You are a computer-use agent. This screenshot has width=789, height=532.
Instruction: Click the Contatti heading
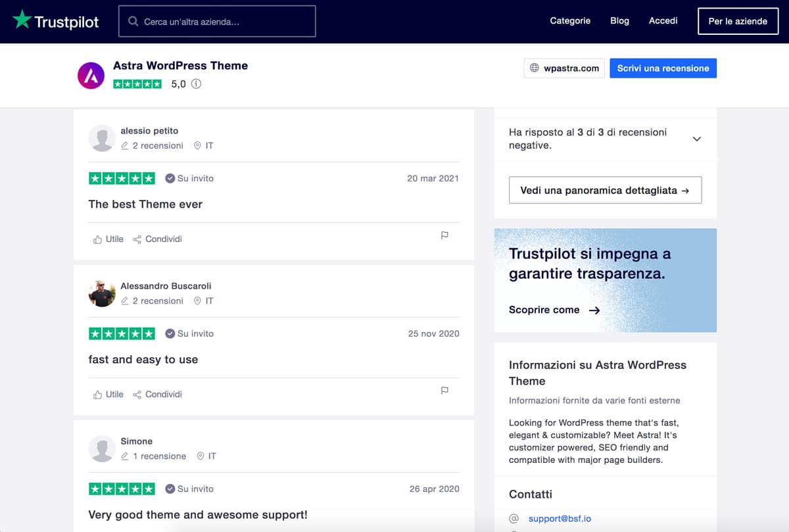point(531,495)
